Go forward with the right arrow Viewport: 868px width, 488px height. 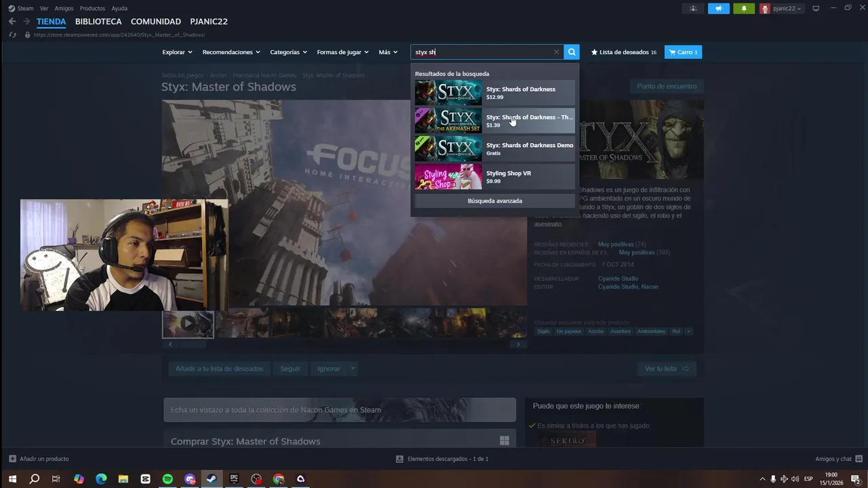point(26,22)
